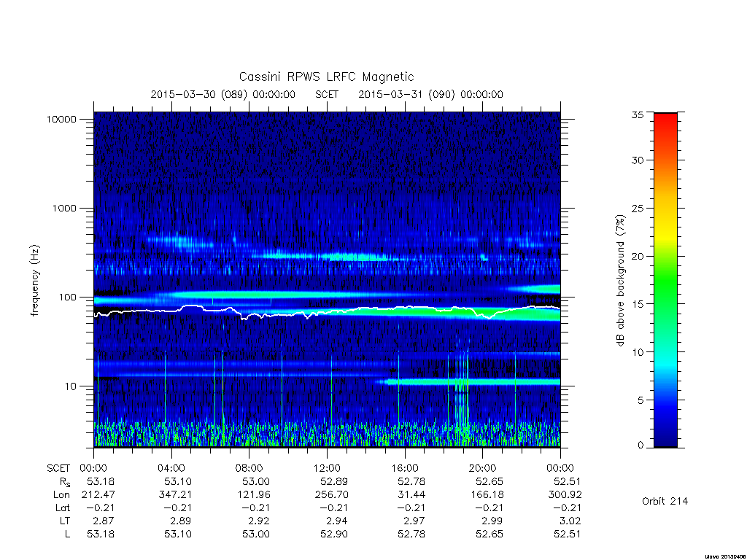Viewport: 747px width, 560px height.
Task: Click the longitude value '121.96'
Action: (254, 495)
